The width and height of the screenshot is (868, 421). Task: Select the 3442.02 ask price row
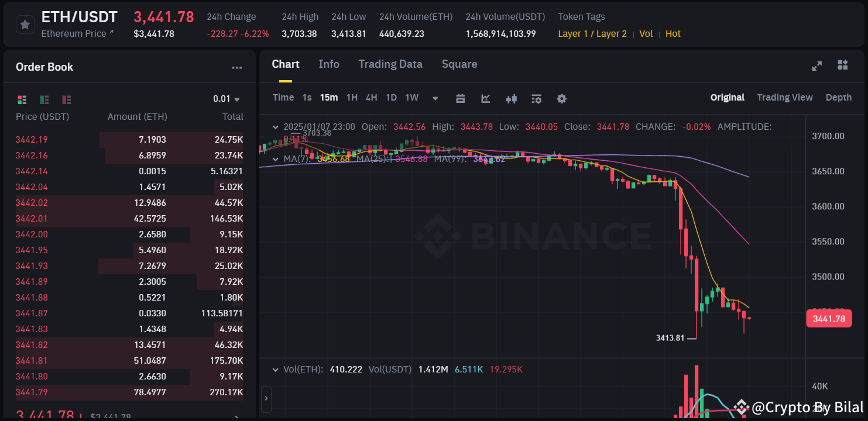coord(129,203)
